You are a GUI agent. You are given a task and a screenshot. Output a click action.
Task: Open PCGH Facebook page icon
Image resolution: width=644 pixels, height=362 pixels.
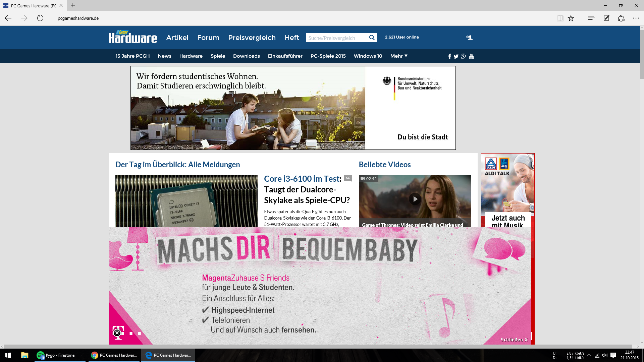(x=450, y=56)
